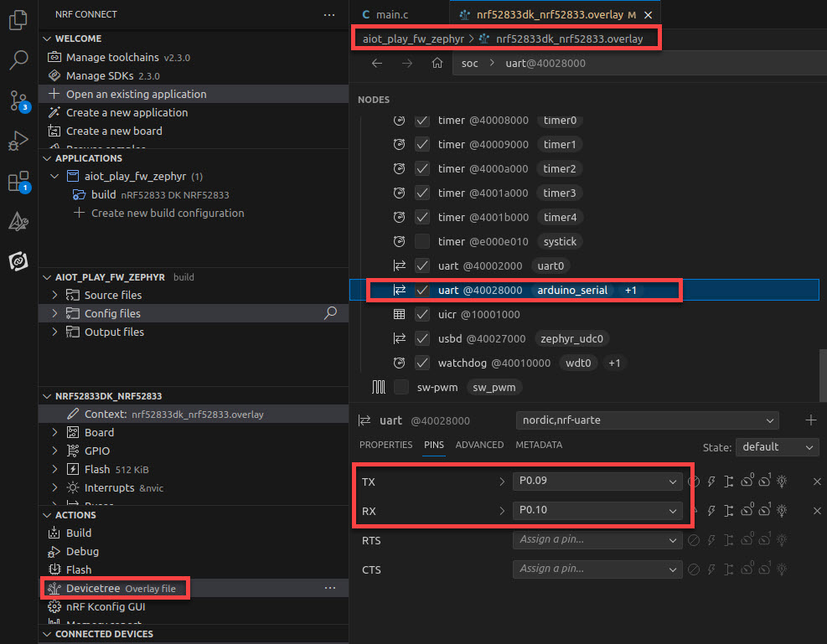This screenshot has width=827, height=644.
Task: Switch to PROPERTIES tab
Action: 385,445
